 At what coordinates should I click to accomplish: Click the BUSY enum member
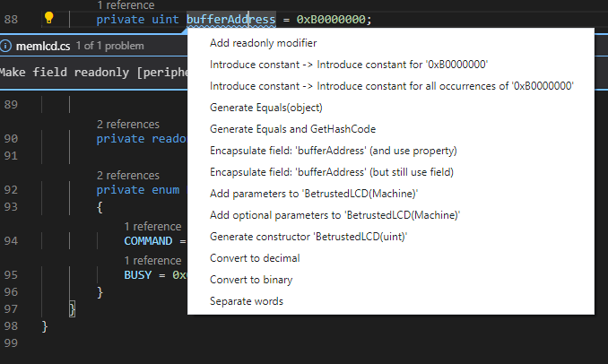tap(138, 275)
